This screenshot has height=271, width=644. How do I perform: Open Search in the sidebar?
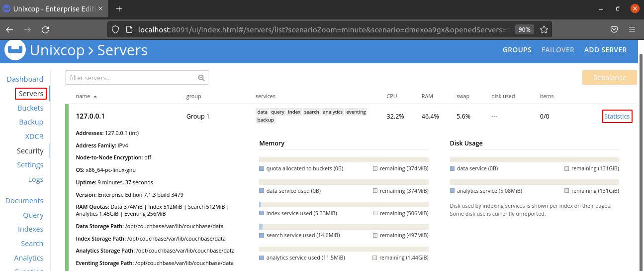coord(32,244)
